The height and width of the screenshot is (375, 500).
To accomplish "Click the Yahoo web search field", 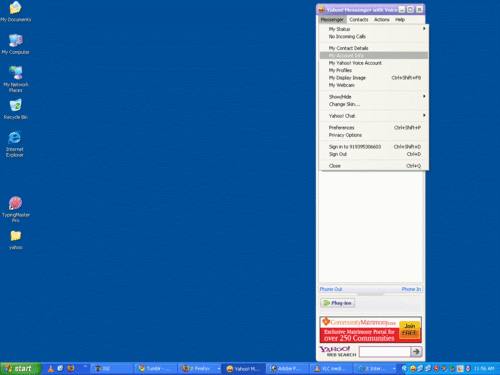I will (384, 352).
